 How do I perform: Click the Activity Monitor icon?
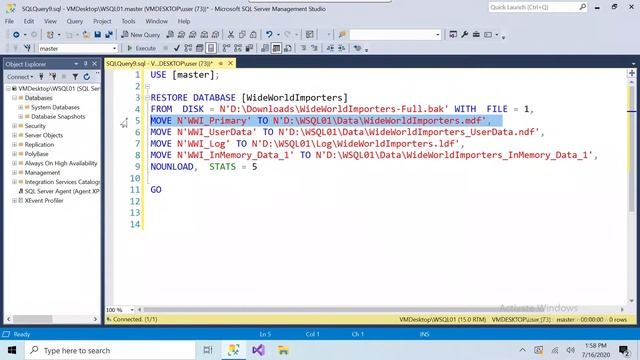pos(310,35)
